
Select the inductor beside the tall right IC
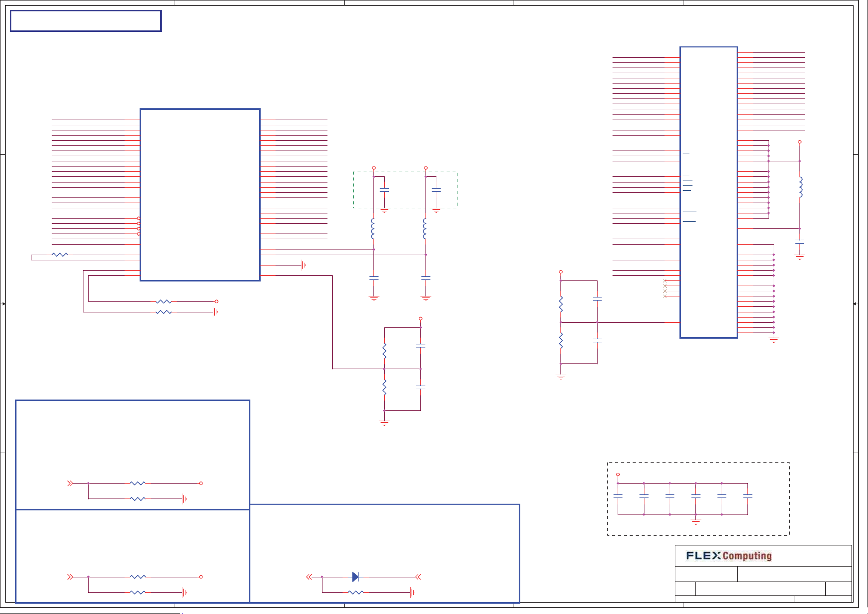pyautogui.click(x=800, y=187)
